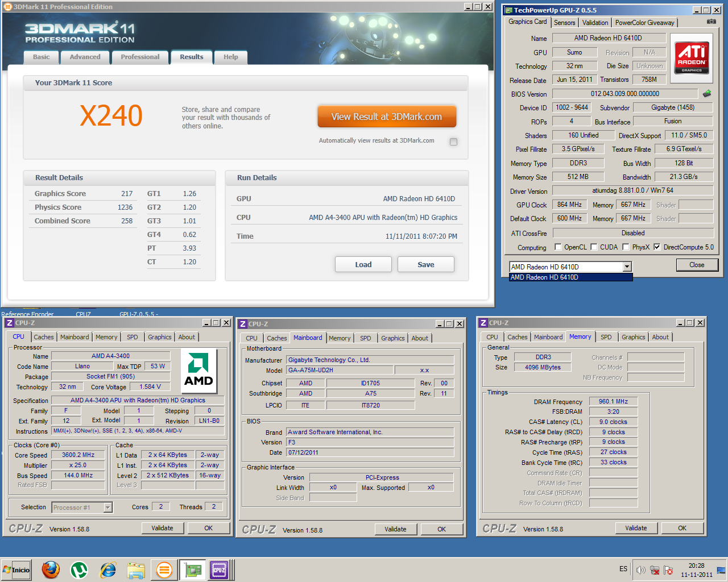Click the BIOS save chip icon in GPU-Z
Screen dimensions: 728x582
[x=707, y=94]
